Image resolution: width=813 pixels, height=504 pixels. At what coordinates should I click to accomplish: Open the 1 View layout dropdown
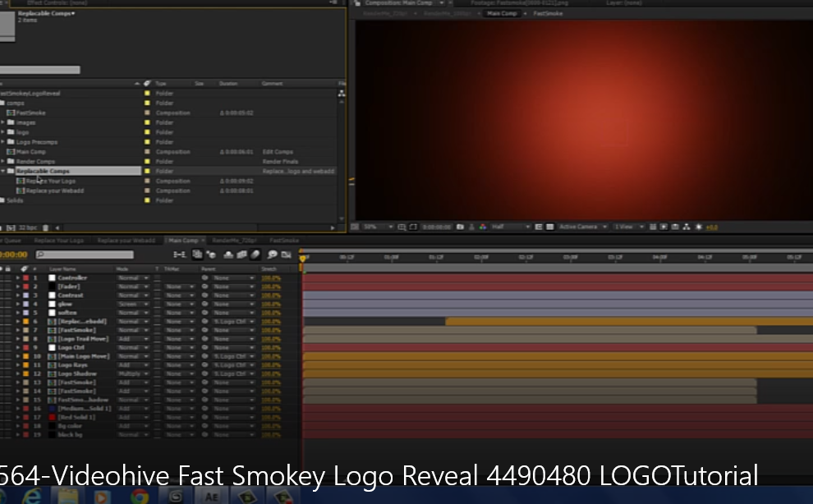coord(628,227)
